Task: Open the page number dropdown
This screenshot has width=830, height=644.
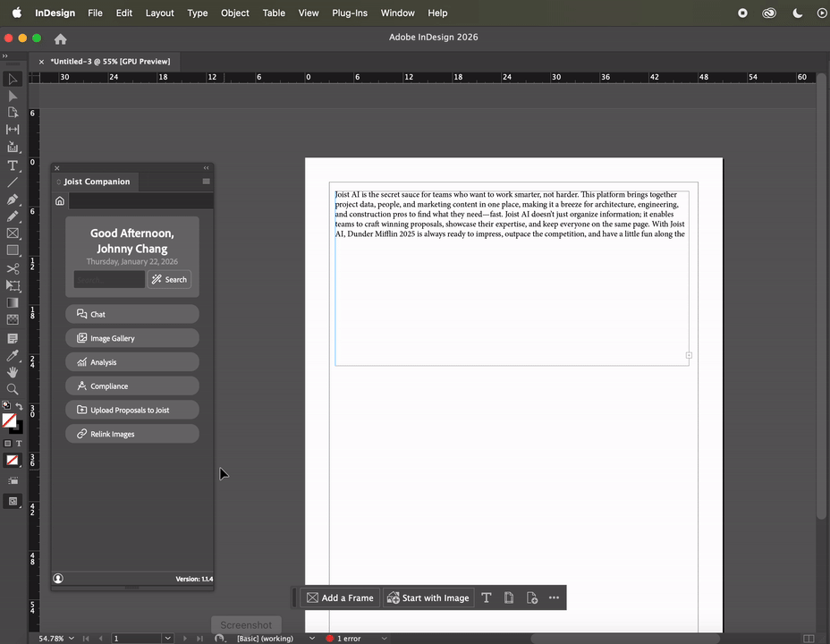Action: coord(168,638)
